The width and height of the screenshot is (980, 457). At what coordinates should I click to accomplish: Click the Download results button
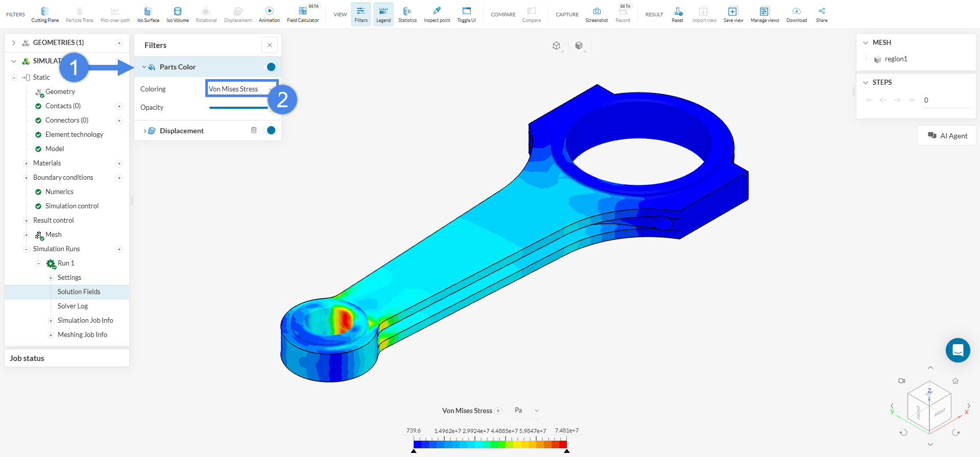(796, 14)
